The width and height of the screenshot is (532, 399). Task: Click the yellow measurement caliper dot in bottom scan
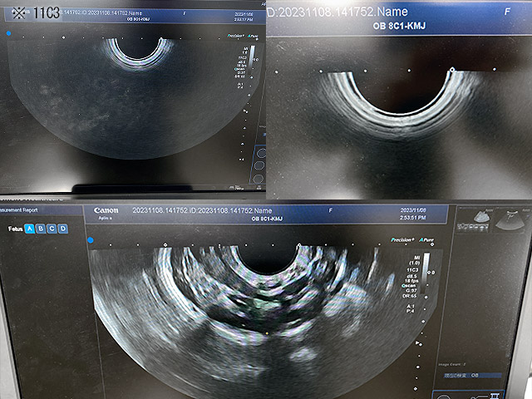pyautogui.click(x=267, y=333)
